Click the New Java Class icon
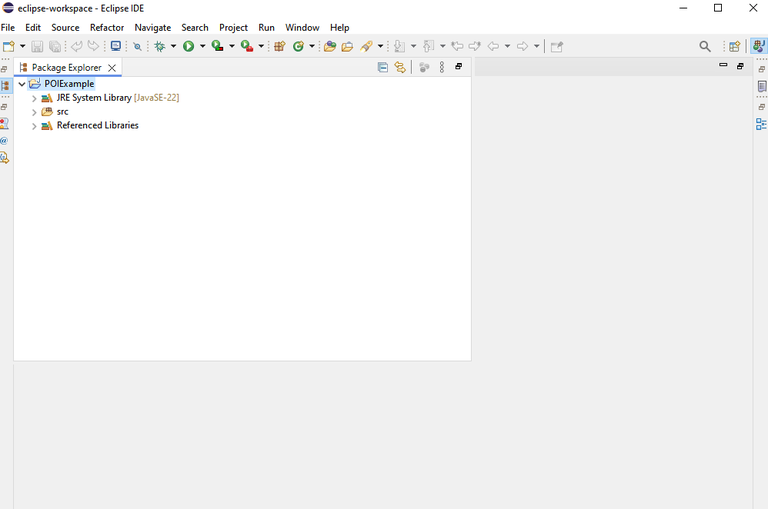 point(298,47)
